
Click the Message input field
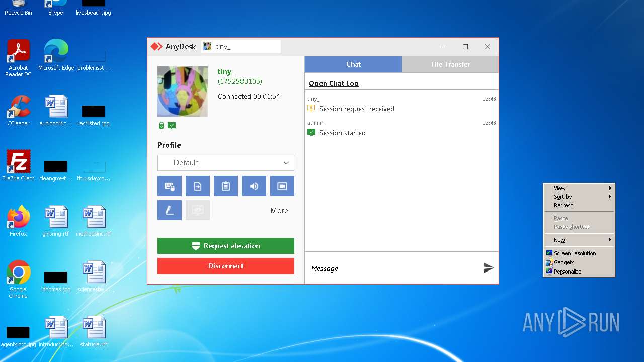pyautogui.click(x=392, y=268)
